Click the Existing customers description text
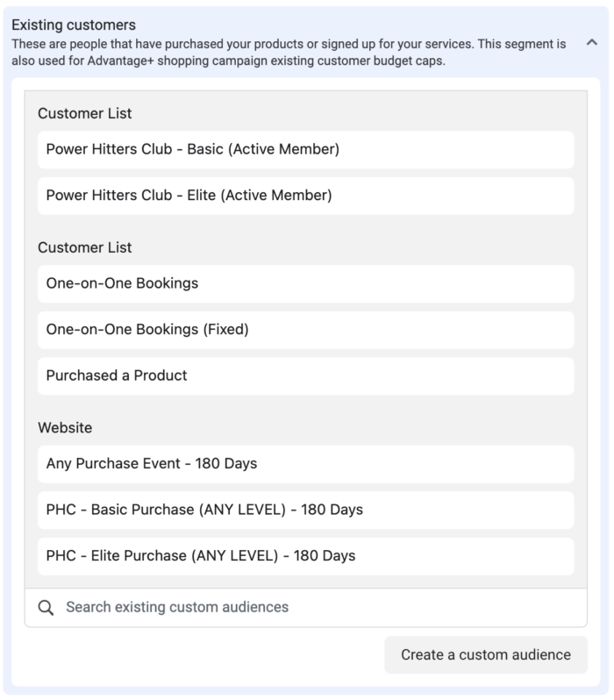Screen dimensions: 614x700 click(289, 53)
